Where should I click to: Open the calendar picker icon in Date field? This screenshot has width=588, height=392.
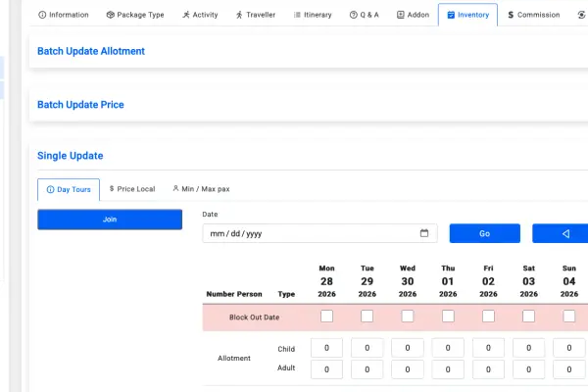(x=424, y=233)
